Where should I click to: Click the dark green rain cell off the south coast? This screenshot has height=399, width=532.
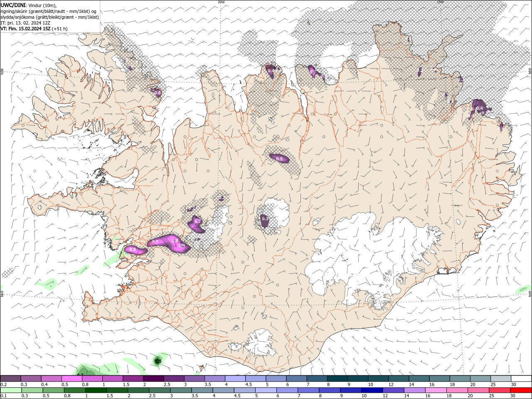point(158,361)
